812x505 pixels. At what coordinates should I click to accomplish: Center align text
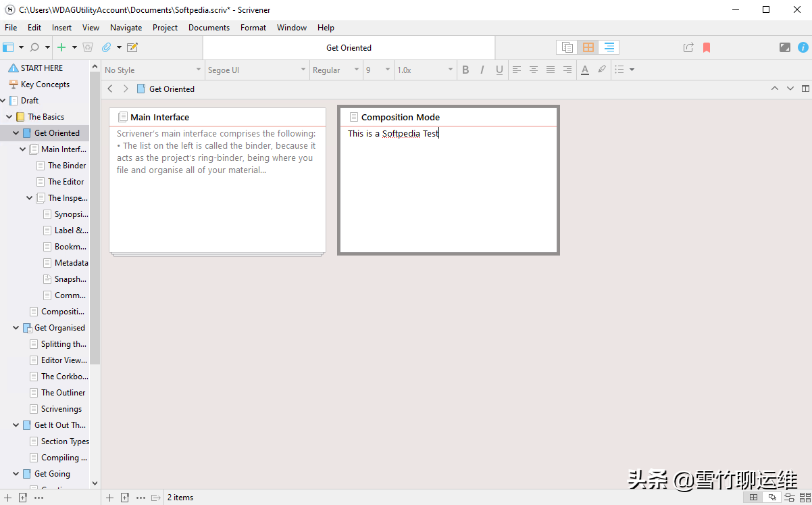coord(534,70)
